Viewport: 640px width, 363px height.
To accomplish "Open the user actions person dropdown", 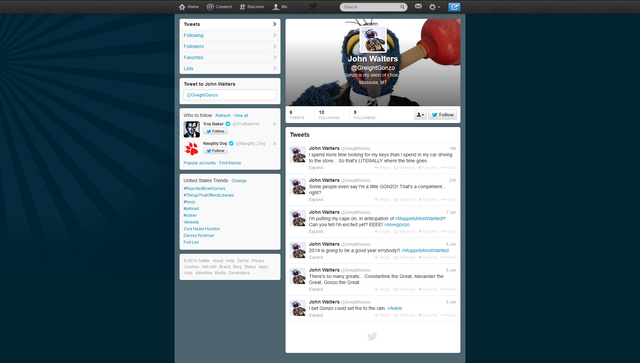I will 420,115.
